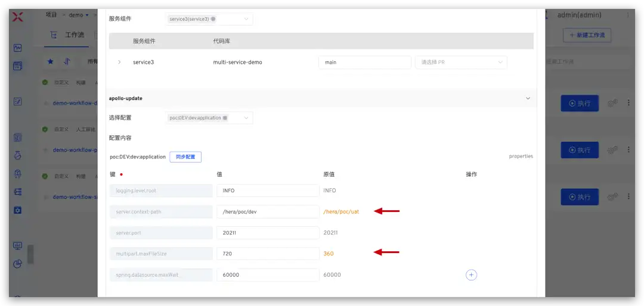644x306 pixels.
Task: Run demo-workflow-d with its 执行 button
Action: [x=580, y=104]
